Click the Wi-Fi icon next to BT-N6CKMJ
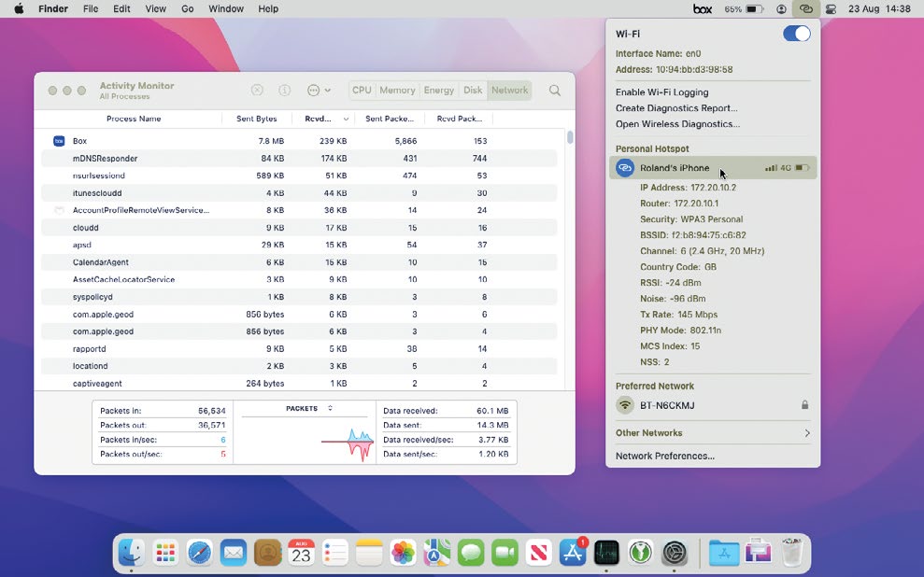924x577 pixels. (625, 405)
